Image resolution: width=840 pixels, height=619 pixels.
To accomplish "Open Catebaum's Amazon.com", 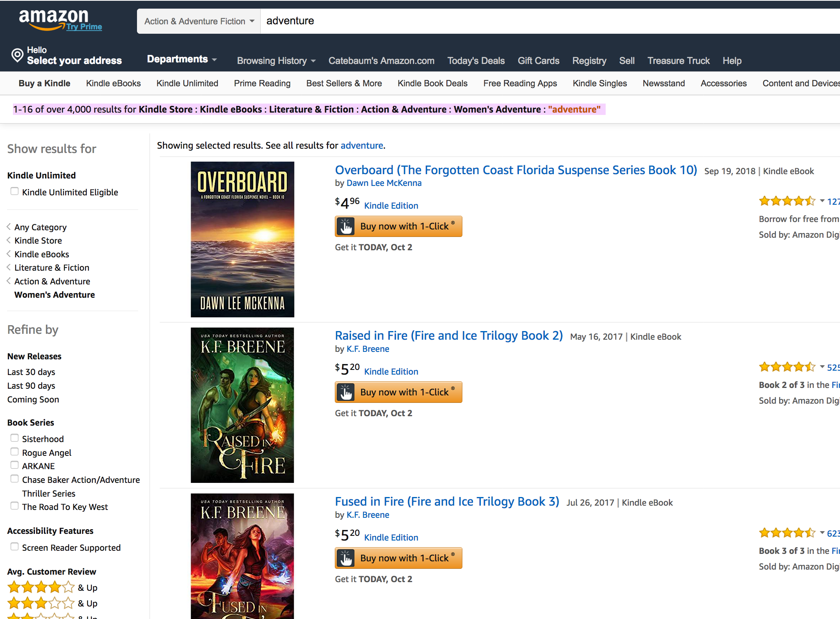I will [381, 61].
